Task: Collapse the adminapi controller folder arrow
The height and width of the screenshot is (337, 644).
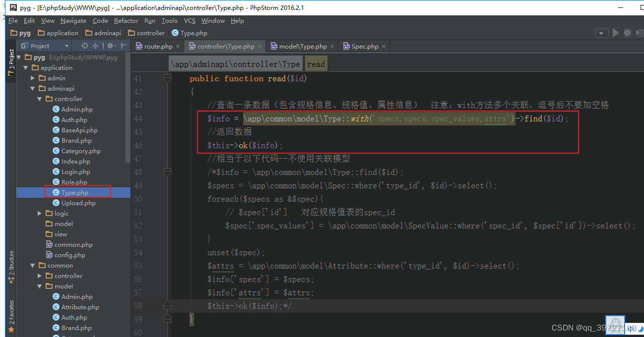Action: pyautogui.click(x=39, y=99)
